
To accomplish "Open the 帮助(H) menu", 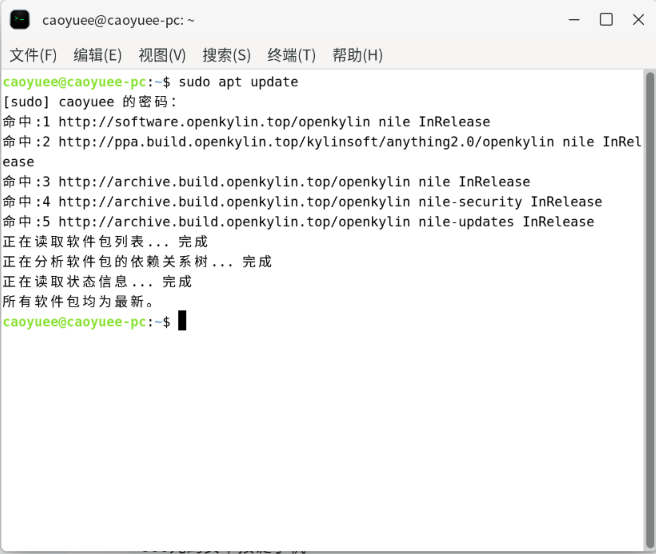I will pos(357,55).
